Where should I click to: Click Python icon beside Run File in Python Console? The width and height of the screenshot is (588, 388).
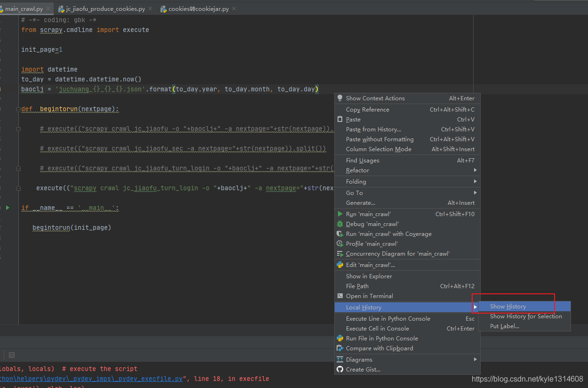(340, 339)
